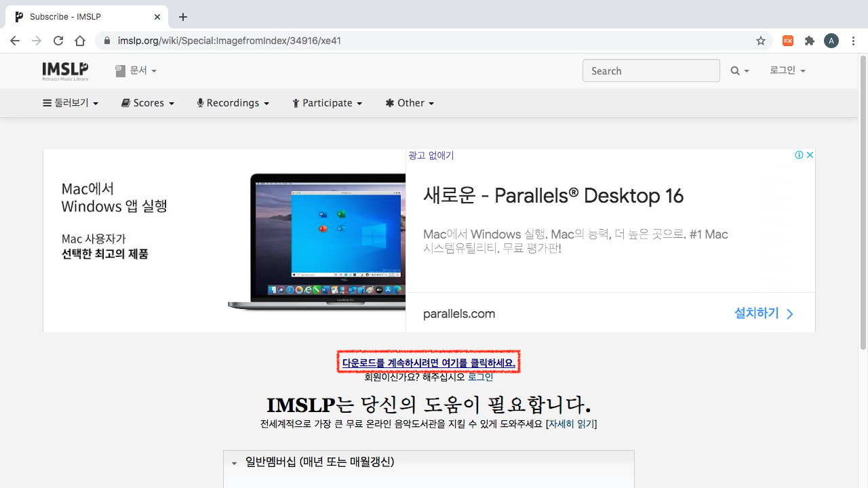Click the page vertical scrollbar
The height and width of the screenshot is (488, 868).
863,203
